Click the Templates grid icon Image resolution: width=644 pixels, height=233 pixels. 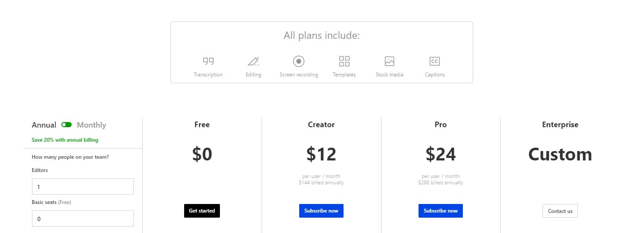coord(344,61)
